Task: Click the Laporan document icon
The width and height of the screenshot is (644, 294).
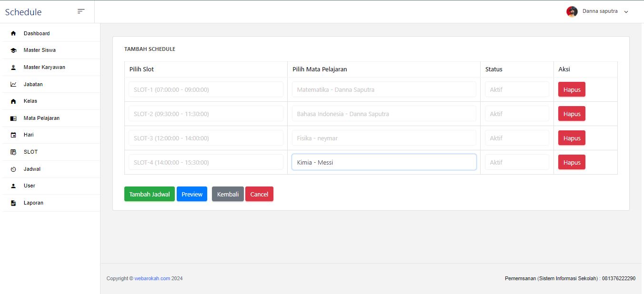Action: 13,203
